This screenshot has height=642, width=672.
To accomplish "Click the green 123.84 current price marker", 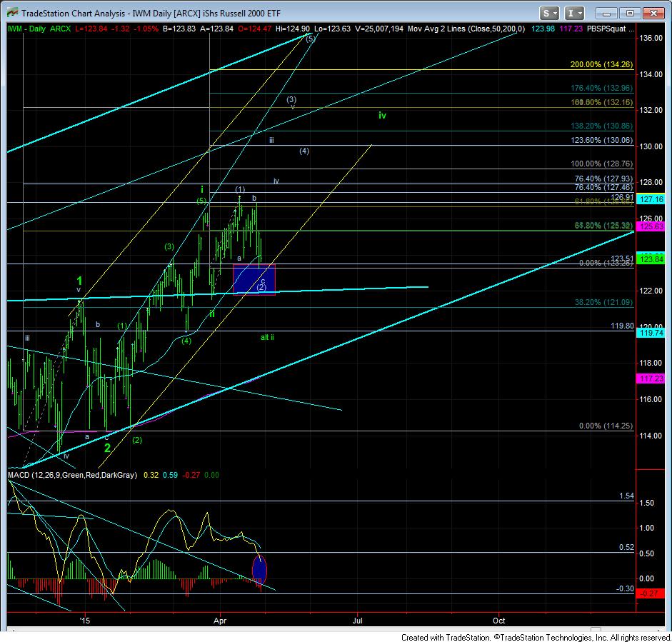I will tap(651, 259).
